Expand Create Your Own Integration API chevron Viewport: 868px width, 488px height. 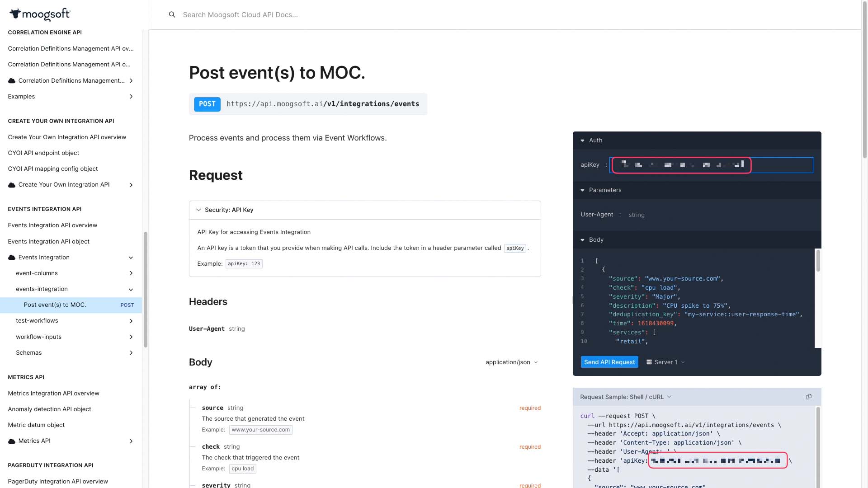click(131, 185)
